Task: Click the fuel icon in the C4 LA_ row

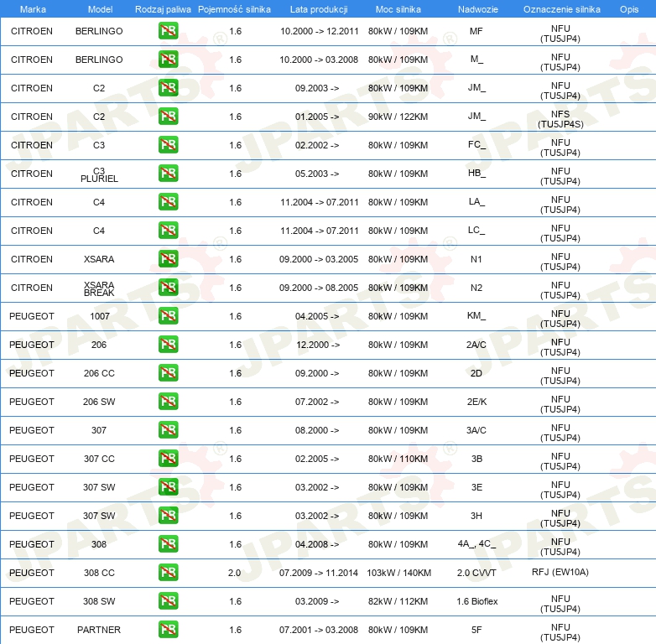Action: (x=168, y=201)
